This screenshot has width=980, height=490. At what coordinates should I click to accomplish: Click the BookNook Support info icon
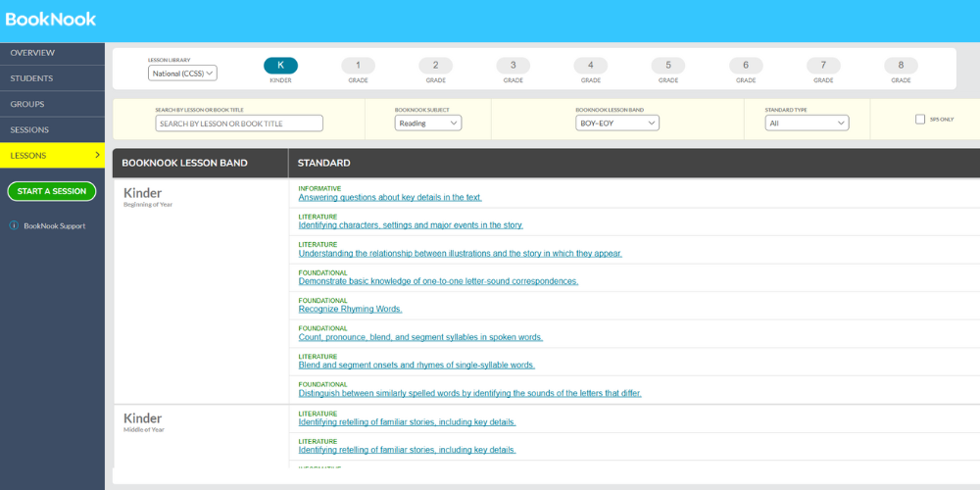click(14, 225)
